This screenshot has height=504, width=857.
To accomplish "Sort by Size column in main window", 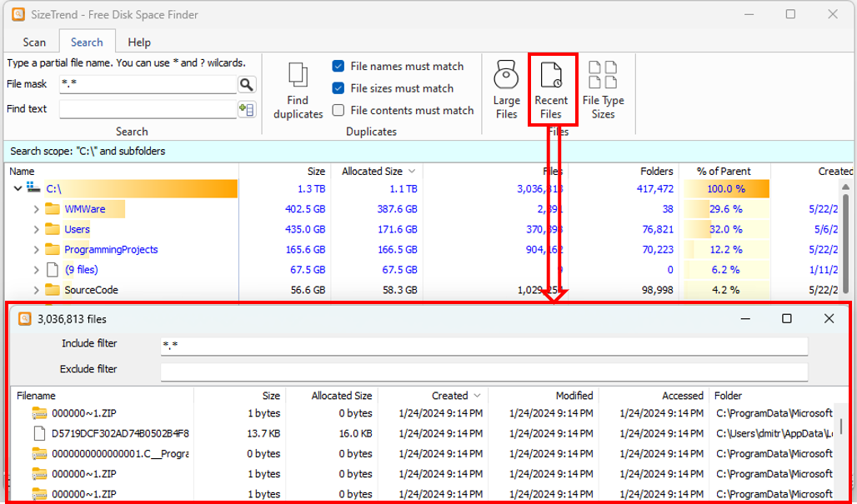I will tap(316, 172).
